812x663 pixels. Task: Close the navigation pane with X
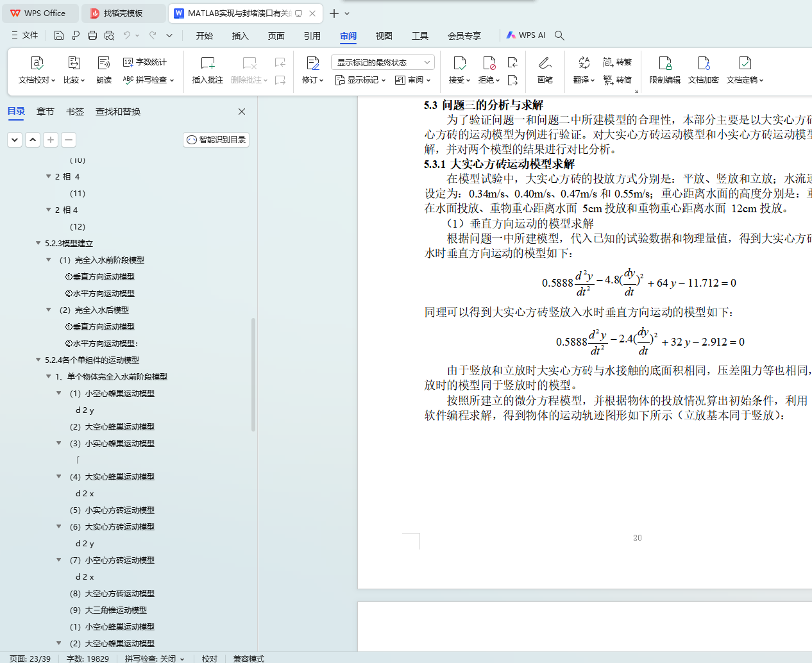(x=242, y=112)
